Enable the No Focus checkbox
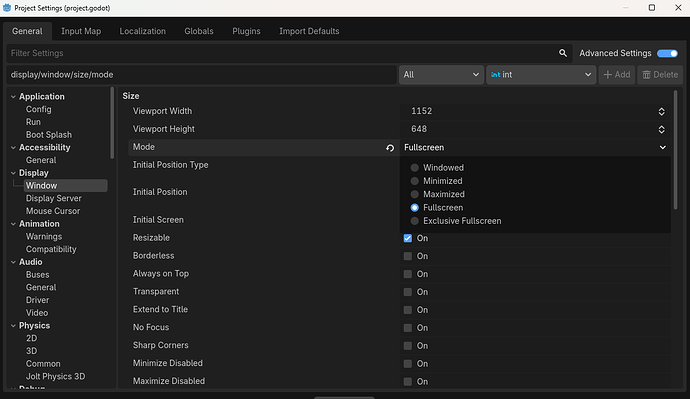The image size is (690, 399). click(x=407, y=328)
